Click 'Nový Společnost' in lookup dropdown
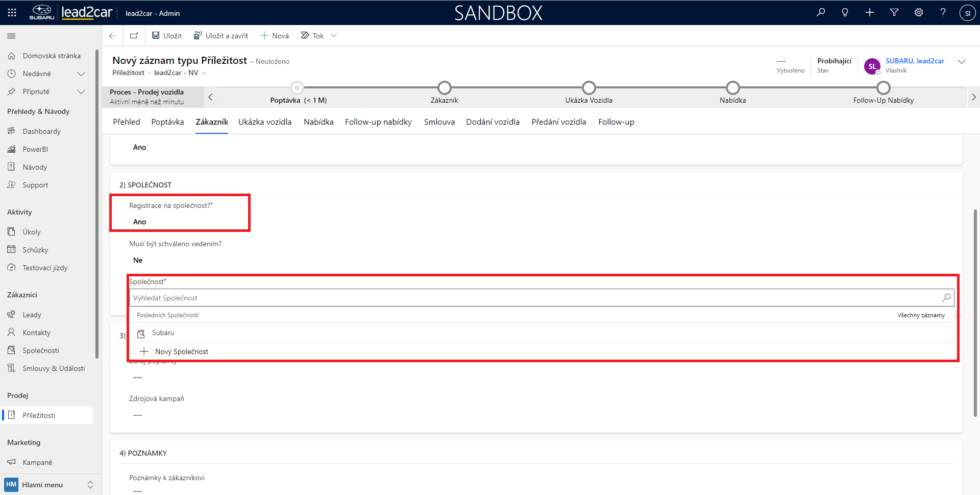 pyautogui.click(x=181, y=351)
